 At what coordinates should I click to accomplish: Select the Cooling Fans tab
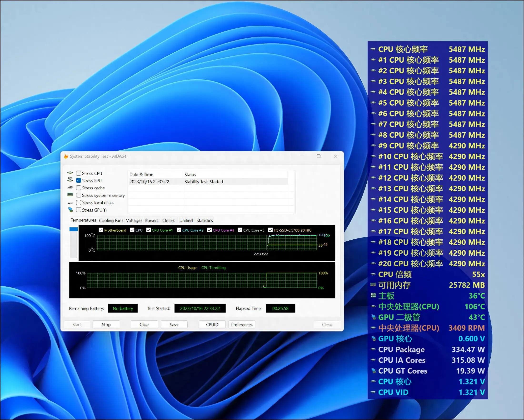pyautogui.click(x=111, y=220)
